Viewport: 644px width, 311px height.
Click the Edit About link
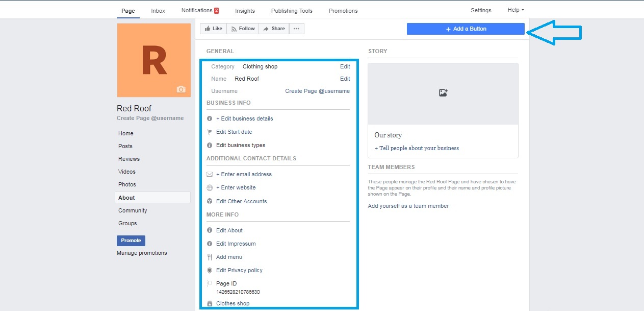tap(229, 230)
